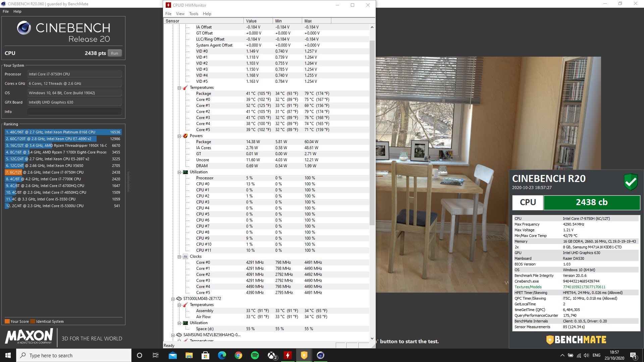Image resolution: width=644 pixels, height=362 pixels.
Task: Collapse the CPU Temperatures tree node
Action: (x=179, y=88)
